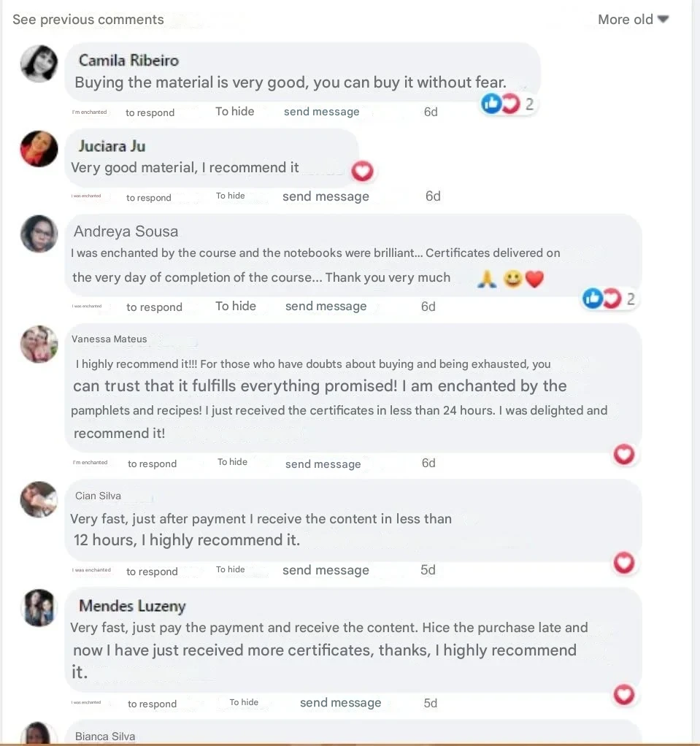Screen dimensions: 700x746
Task: Click the heart reaction on Juciara Ju's comment
Action: click(x=363, y=171)
